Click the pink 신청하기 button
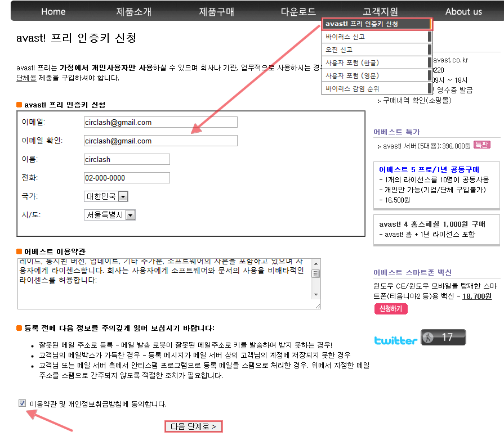This screenshot has width=504, height=436. point(391,308)
